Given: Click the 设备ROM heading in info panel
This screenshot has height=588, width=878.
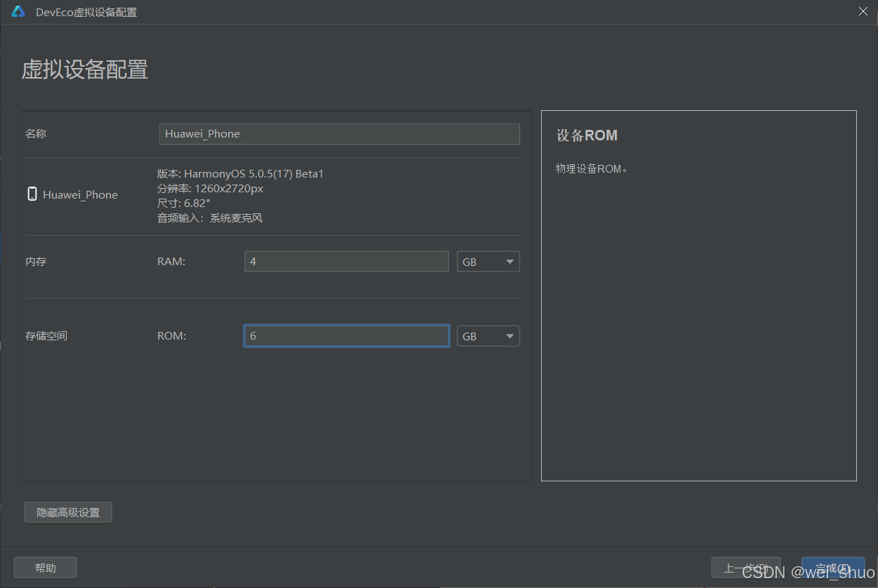Looking at the screenshot, I should (587, 135).
